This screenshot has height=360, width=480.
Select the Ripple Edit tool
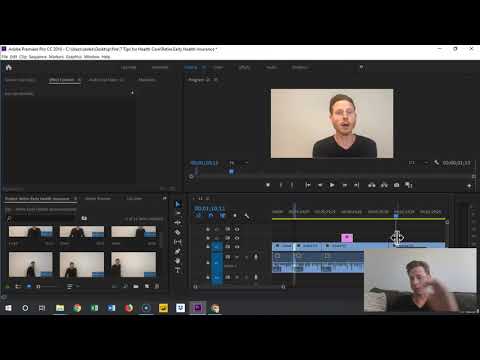178,222
